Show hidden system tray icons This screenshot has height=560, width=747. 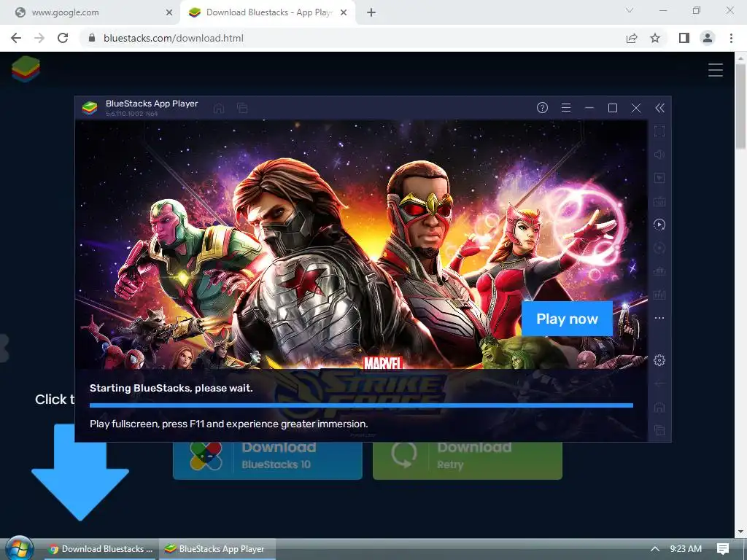pyautogui.click(x=655, y=549)
